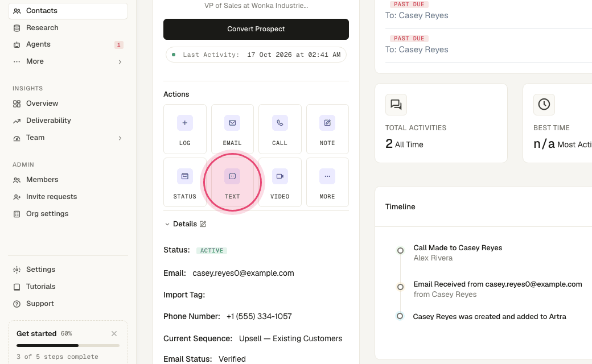
Task: Open More actions tile
Action: point(327,182)
